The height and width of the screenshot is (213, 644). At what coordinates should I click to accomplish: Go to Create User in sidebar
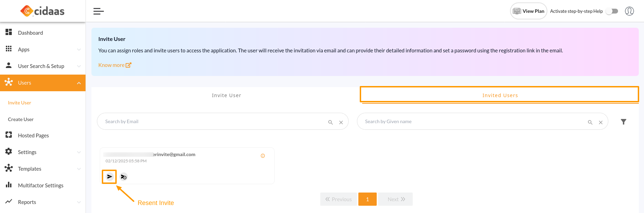click(x=21, y=119)
